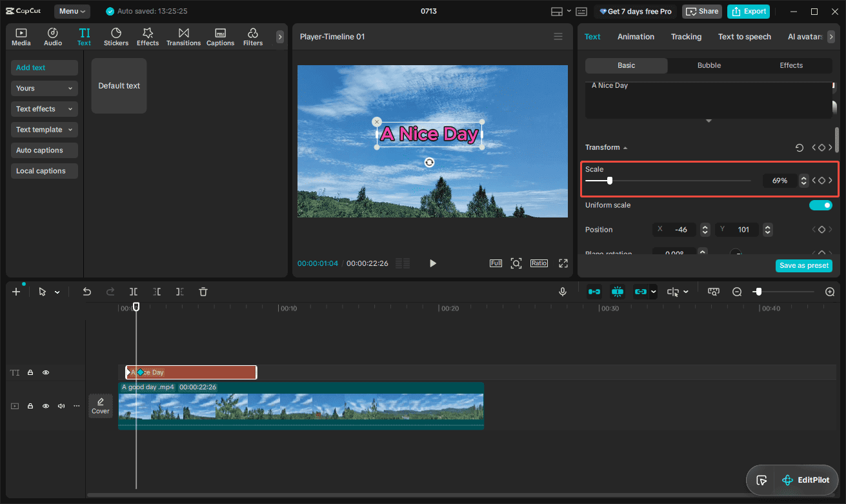Open fullscreen preview in the player
The width and height of the screenshot is (846, 504).
[x=563, y=263]
